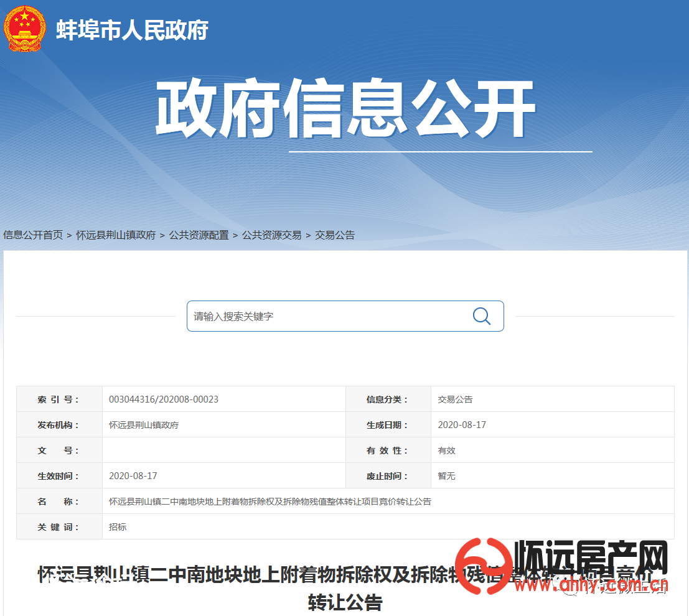Open the 交易公告 breadcrumb link
This screenshot has width=689, height=616.
335,235
